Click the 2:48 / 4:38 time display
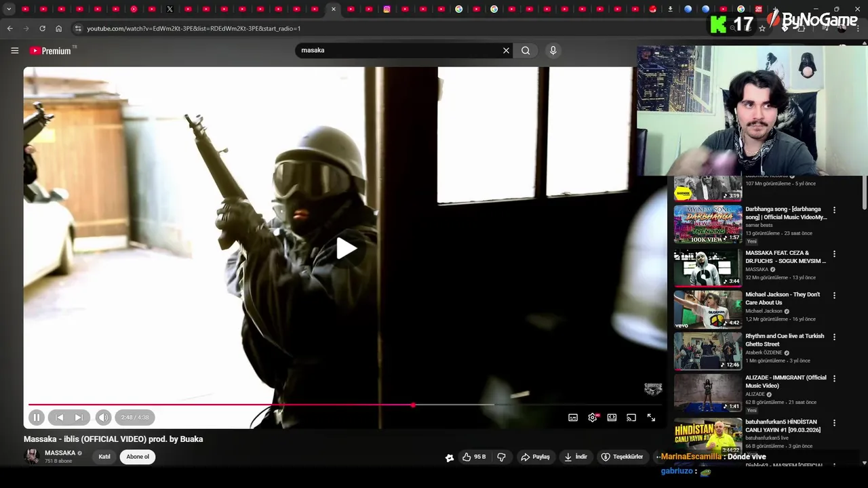 tap(135, 418)
